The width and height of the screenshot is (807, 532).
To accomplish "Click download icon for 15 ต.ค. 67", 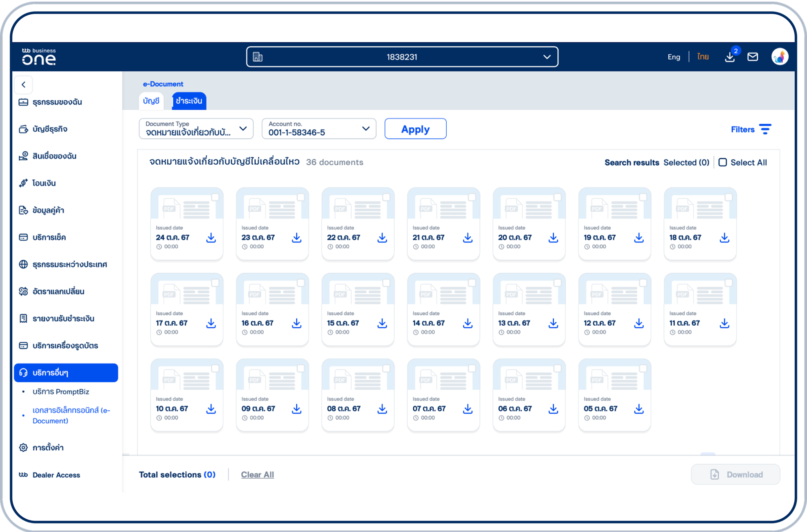I will click(x=382, y=323).
